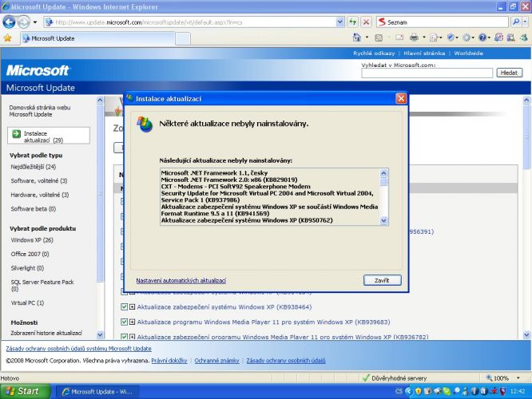Close the Instalace aktualizací dialog with X
Screen dimensions: 532x399
click(401, 99)
